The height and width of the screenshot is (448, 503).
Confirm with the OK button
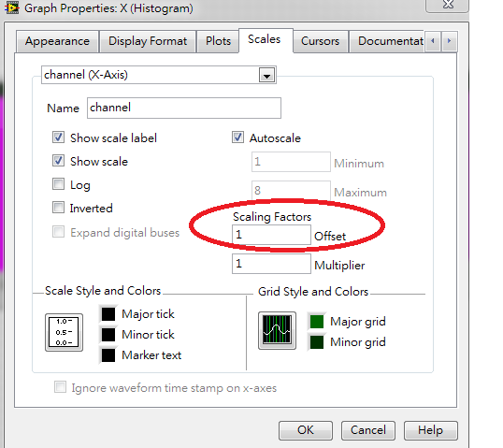(306, 430)
